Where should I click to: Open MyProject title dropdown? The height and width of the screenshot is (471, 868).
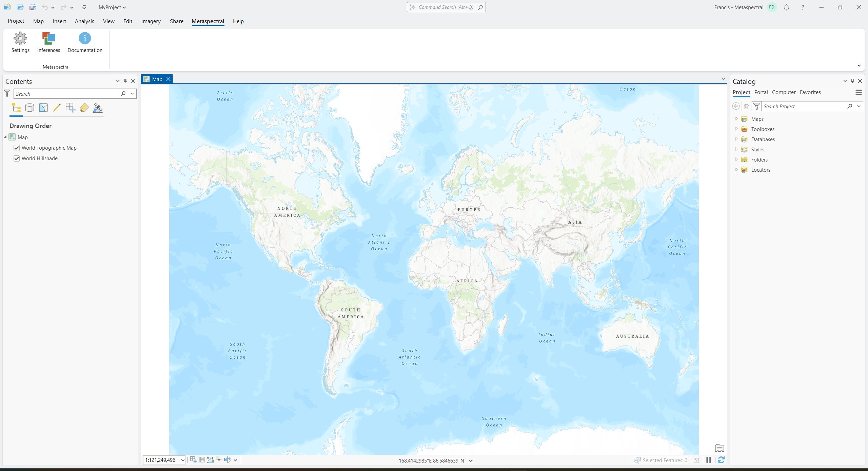coord(112,7)
